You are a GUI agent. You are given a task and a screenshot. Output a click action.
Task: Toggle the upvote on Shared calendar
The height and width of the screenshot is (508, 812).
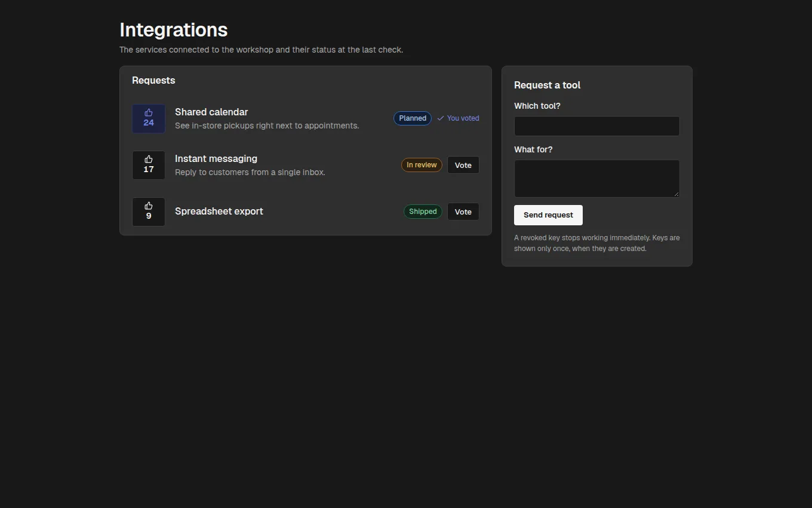(x=149, y=118)
